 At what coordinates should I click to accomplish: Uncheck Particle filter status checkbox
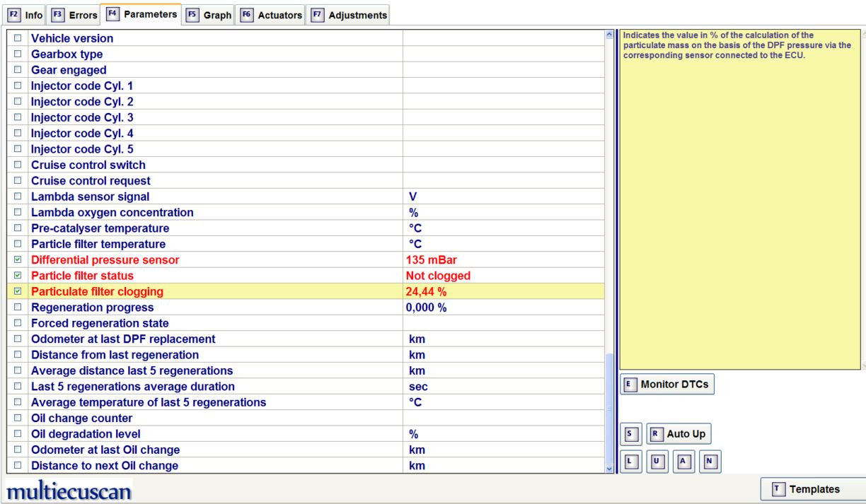click(x=18, y=275)
